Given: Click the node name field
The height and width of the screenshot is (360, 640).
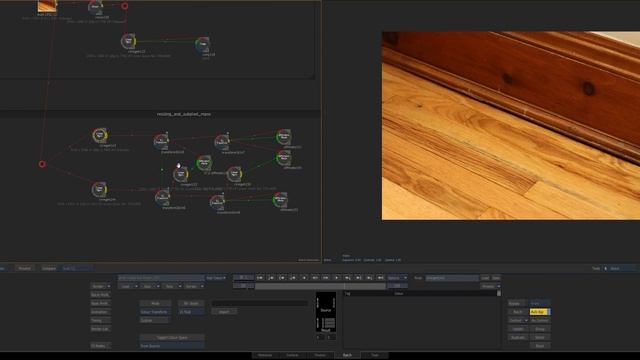Looking at the screenshot, I should coord(452,278).
